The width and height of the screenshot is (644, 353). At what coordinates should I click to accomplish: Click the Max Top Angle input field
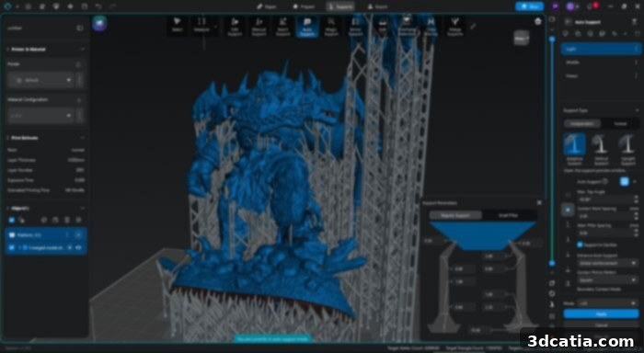point(607,199)
